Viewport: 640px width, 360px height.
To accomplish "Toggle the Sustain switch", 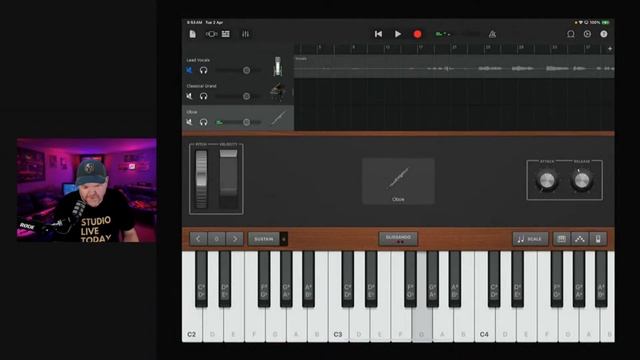I will [268, 239].
